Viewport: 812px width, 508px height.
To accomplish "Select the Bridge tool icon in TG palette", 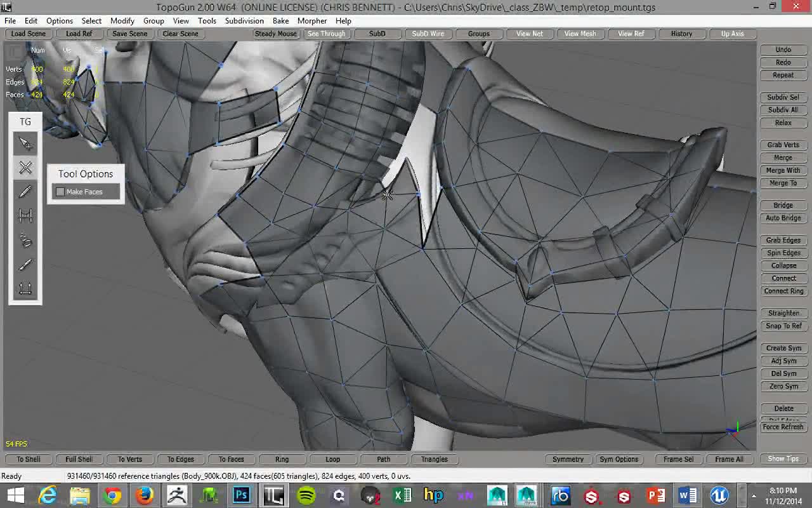I will point(25,216).
